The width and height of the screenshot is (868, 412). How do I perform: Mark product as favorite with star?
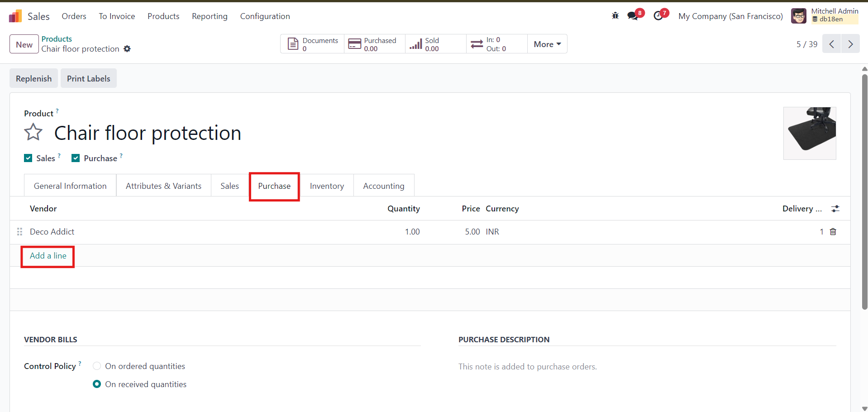[33, 133]
